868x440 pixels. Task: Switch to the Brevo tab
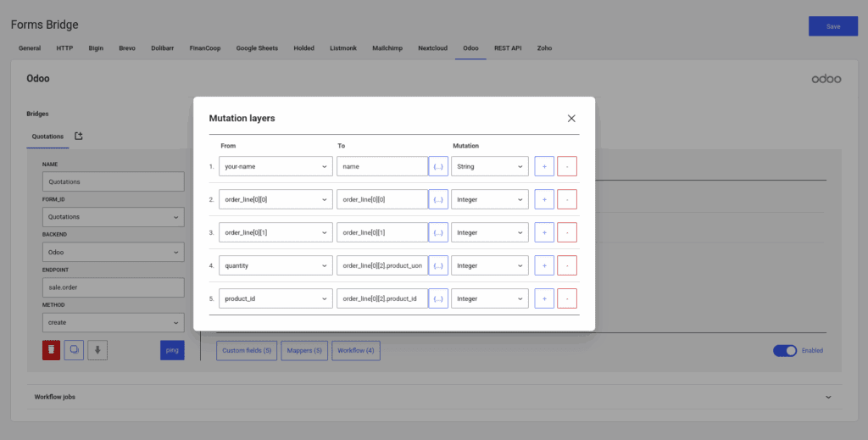(127, 48)
